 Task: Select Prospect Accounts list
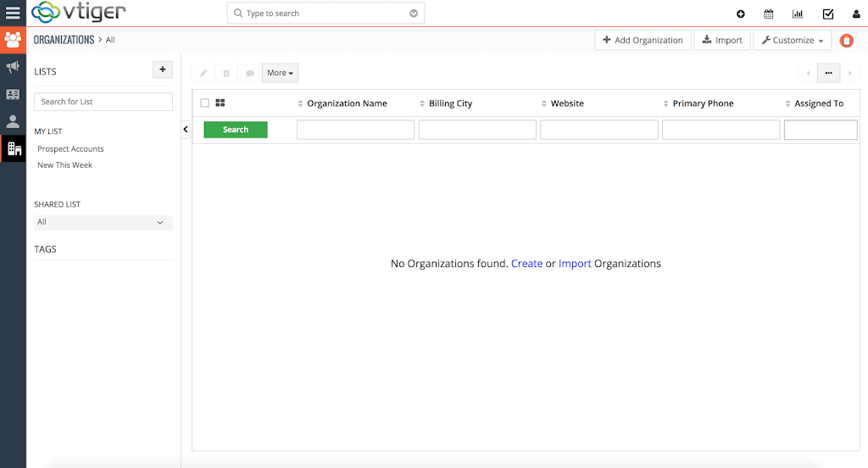(70, 149)
